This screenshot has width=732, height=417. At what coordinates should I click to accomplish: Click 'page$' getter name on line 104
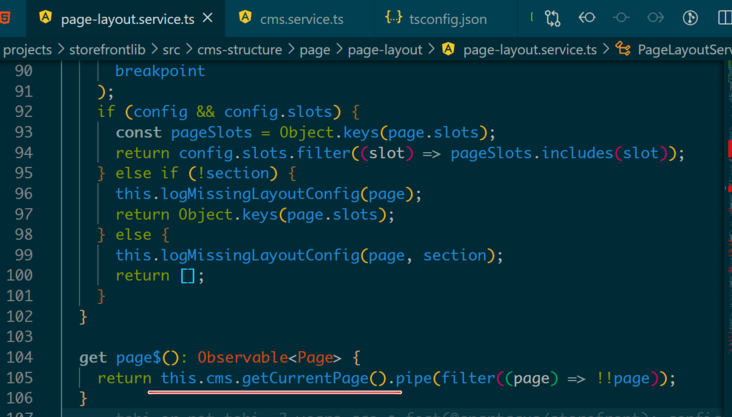click(x=139, y=358)
